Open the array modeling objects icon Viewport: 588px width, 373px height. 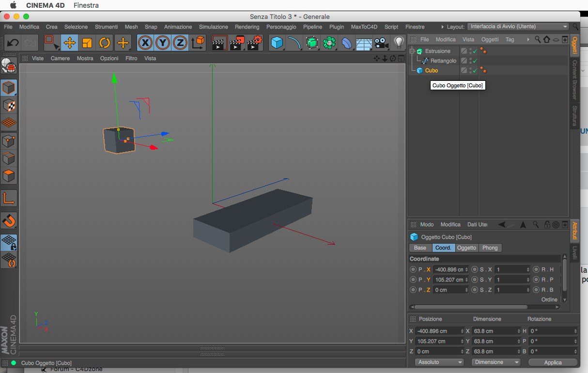(329, 43)
